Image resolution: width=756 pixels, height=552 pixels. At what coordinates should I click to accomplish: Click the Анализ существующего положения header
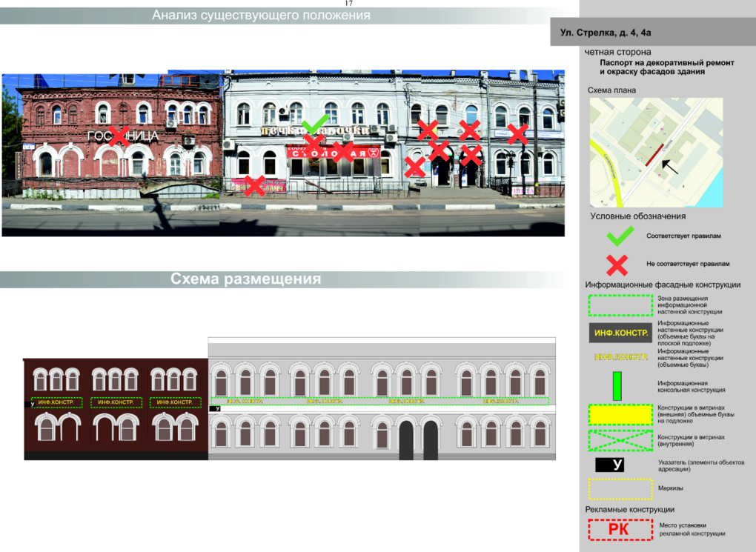click(261, 16)
